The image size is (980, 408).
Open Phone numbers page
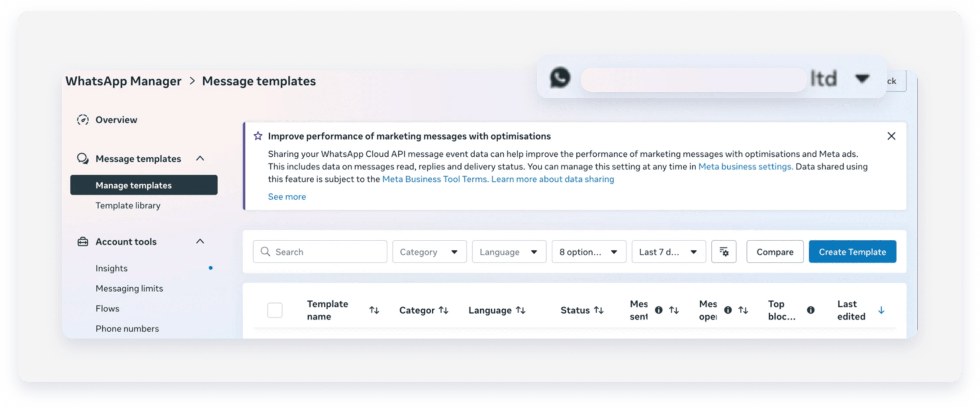pos(127,328)
